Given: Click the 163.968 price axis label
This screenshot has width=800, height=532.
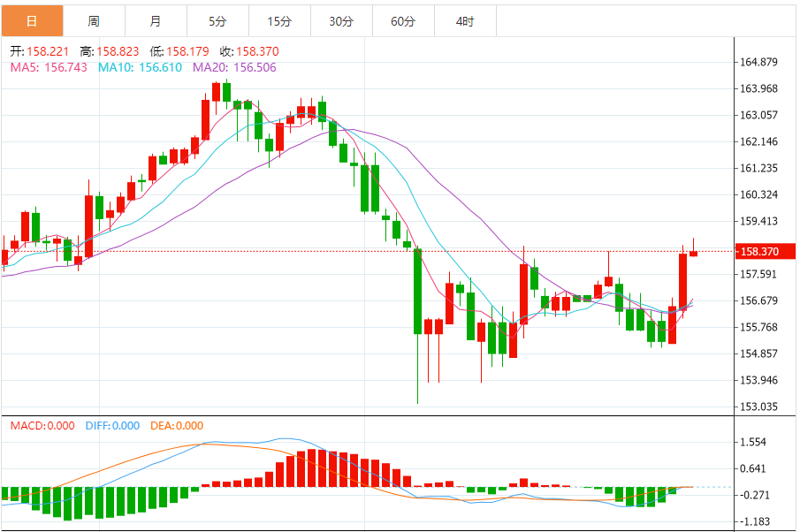Looking at the screenshot, I should [758, 88].
